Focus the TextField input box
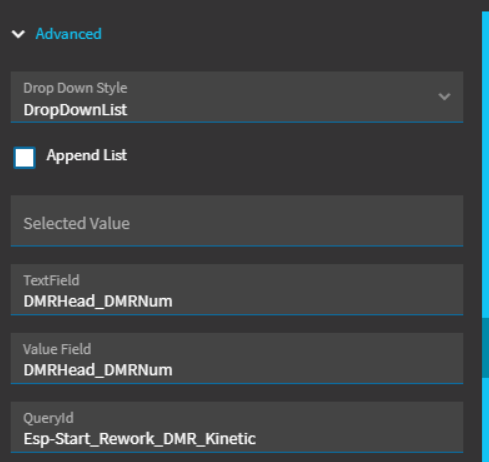489x462 pixels. click(x=237, y=290)
